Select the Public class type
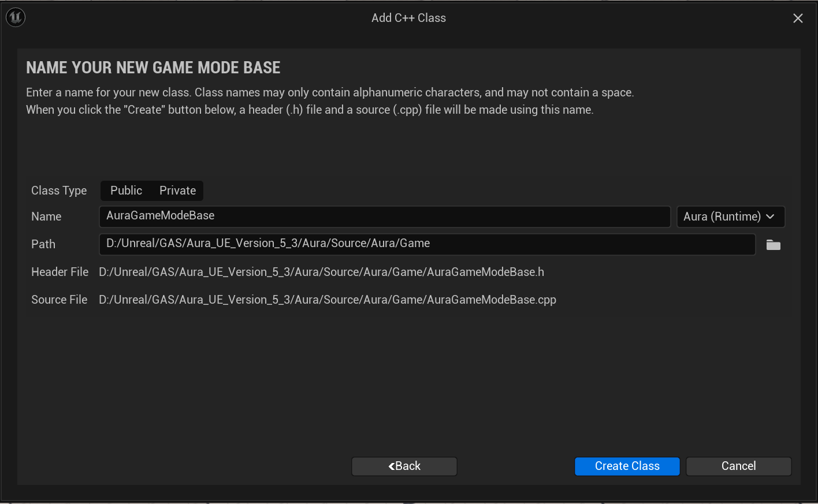This screenshot has width=818, height=504. click(x=126, y=191)
